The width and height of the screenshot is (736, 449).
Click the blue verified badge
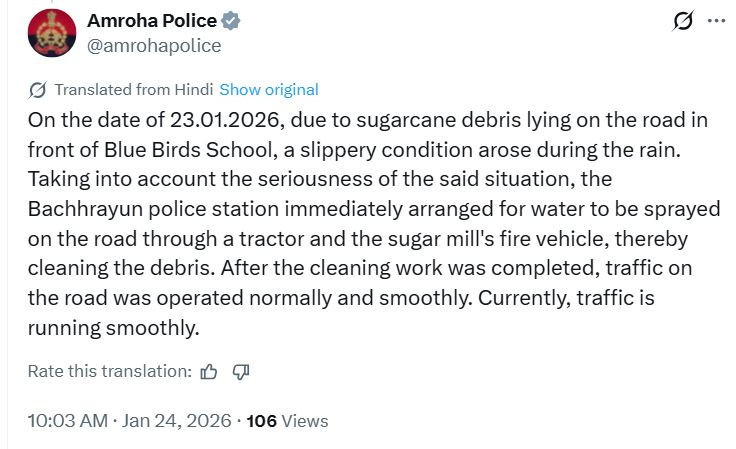(230, 21)
